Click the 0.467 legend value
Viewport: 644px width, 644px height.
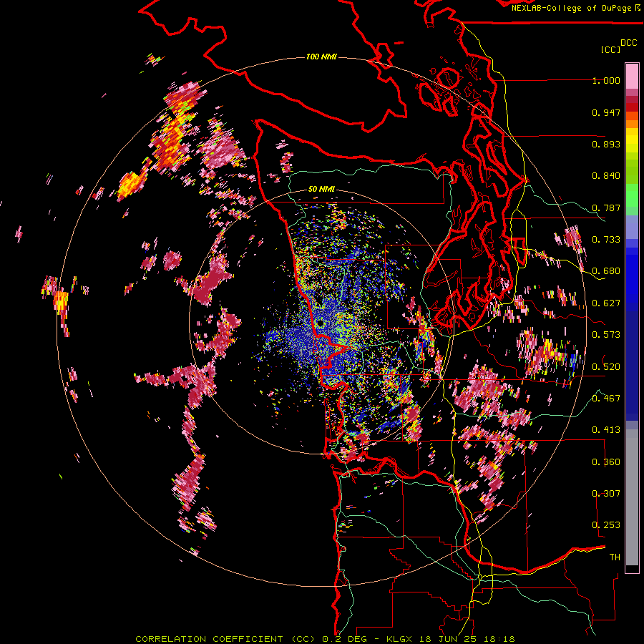click(606, 398)
